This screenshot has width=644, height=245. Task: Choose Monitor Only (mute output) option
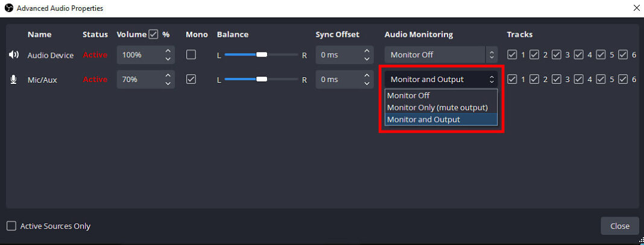[x=441, y=107]
